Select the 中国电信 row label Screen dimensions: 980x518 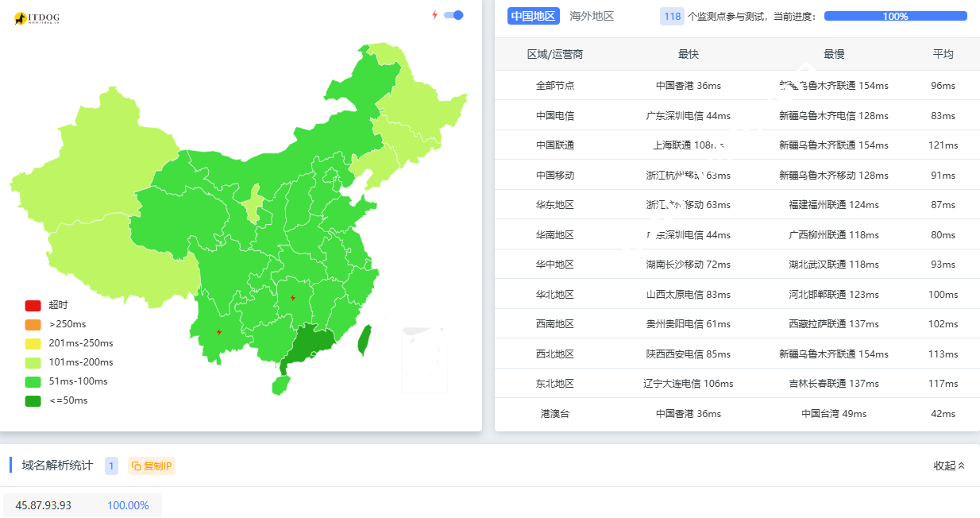coord(555,115)
